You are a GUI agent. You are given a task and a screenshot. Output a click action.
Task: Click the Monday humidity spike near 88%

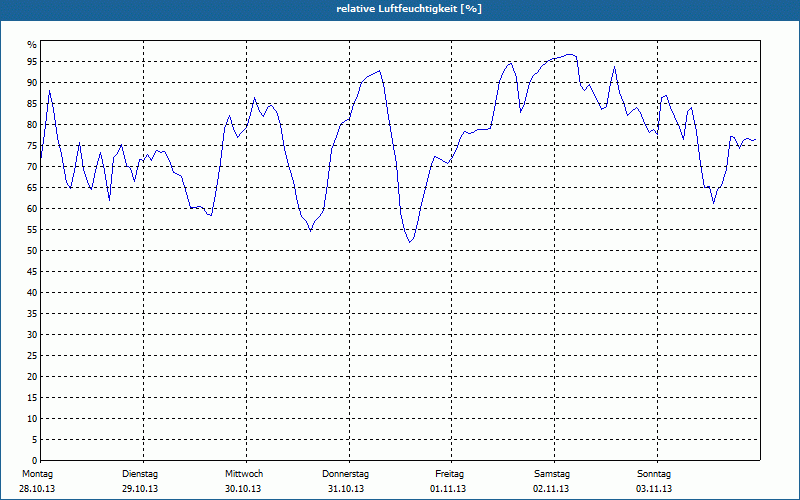click(49, 90)
